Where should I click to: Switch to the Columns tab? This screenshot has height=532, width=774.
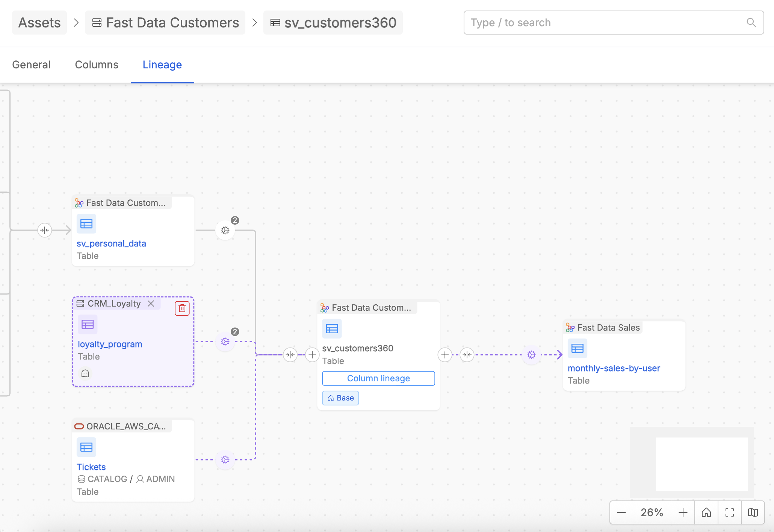coord(97,65)
